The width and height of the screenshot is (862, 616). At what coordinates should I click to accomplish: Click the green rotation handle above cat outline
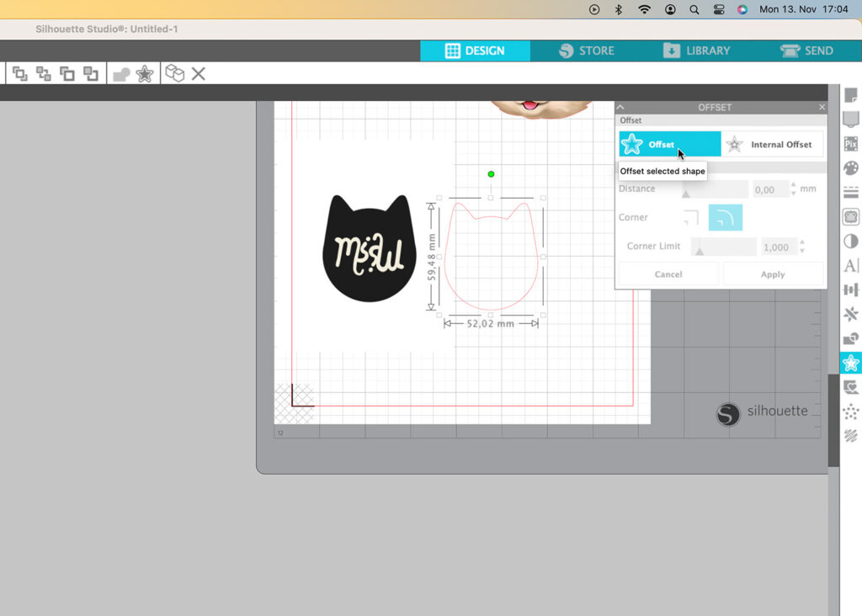[x=491, y=174]
